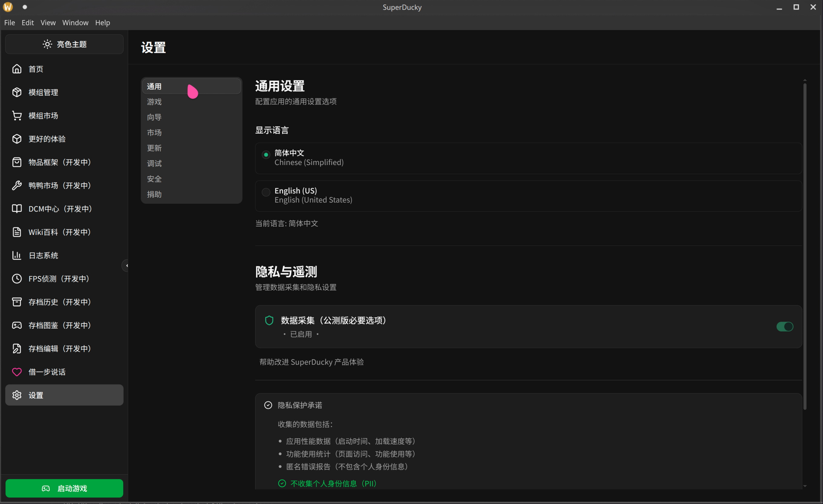Click the 启动游戏 launch button
823x504 pixels.
click(64, 488)
